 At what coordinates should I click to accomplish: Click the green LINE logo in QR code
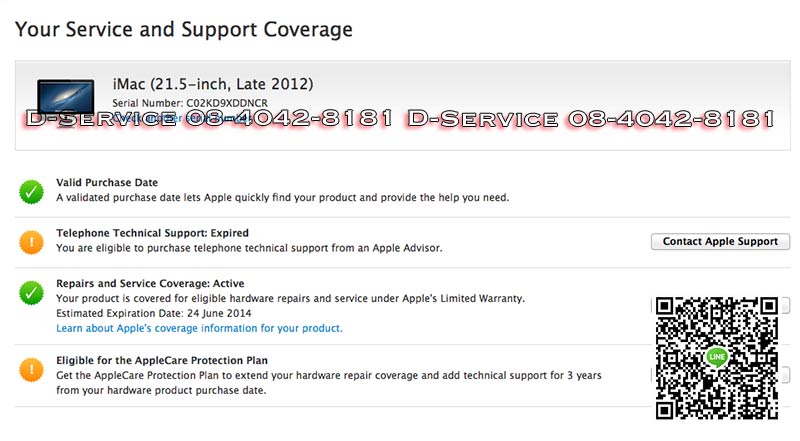pyautogui.click(x=716, y=357)
